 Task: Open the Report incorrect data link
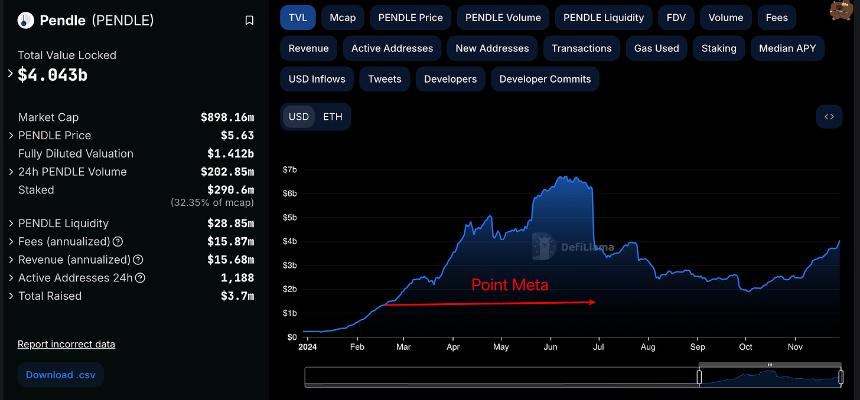pos(66,345)
